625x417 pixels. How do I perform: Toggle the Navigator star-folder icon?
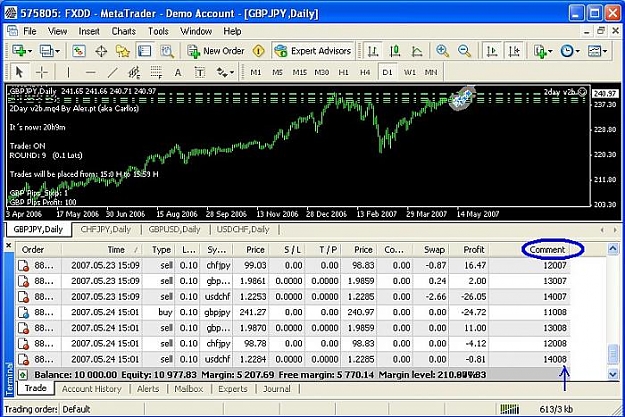click(x=123, y=51)
